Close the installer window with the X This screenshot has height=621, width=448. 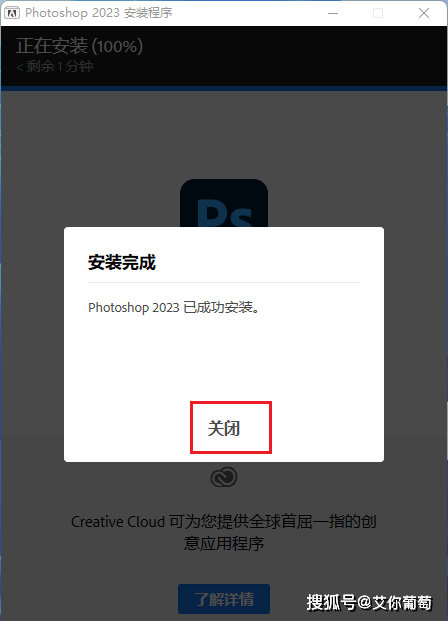[x=424, y=13]
